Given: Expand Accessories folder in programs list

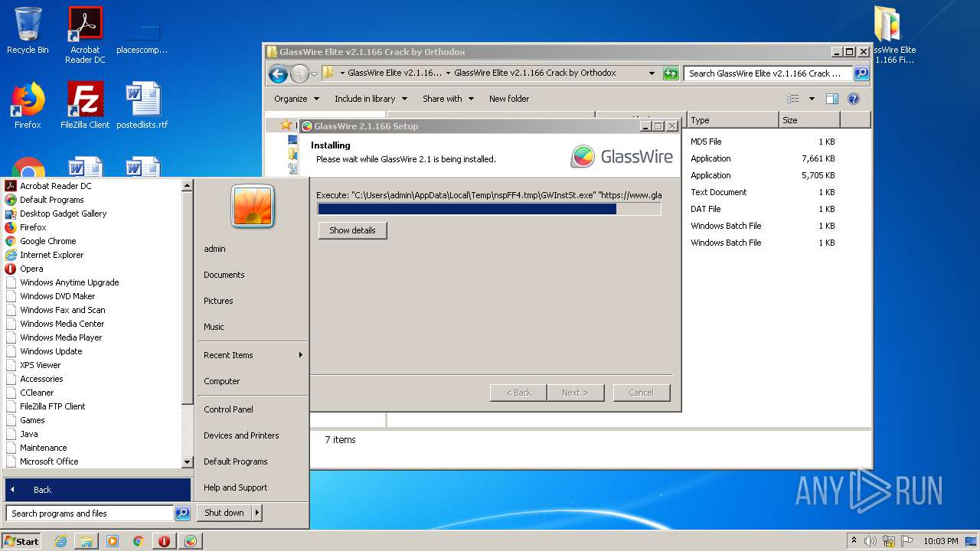Looking at the screenshot, I should (41, 379).
